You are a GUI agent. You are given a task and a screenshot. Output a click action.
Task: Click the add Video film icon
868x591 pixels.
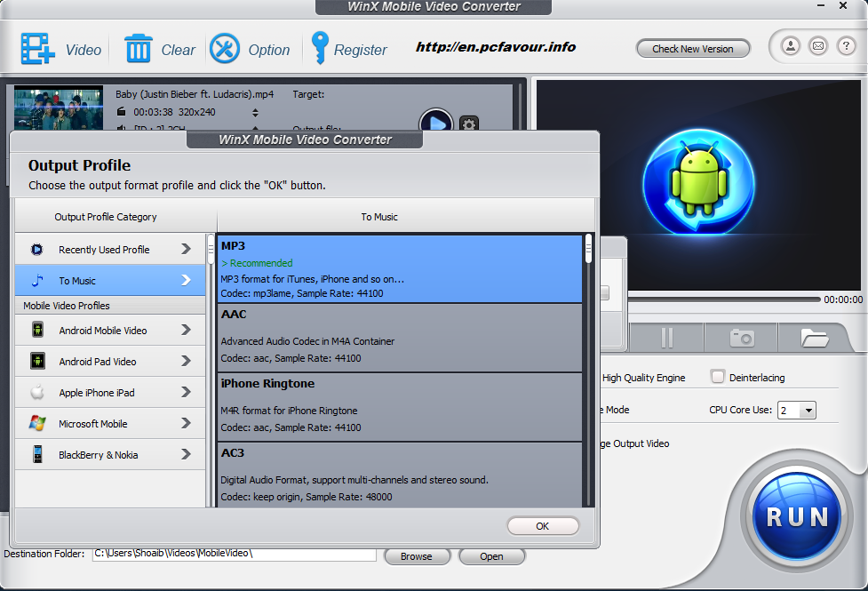37,49
